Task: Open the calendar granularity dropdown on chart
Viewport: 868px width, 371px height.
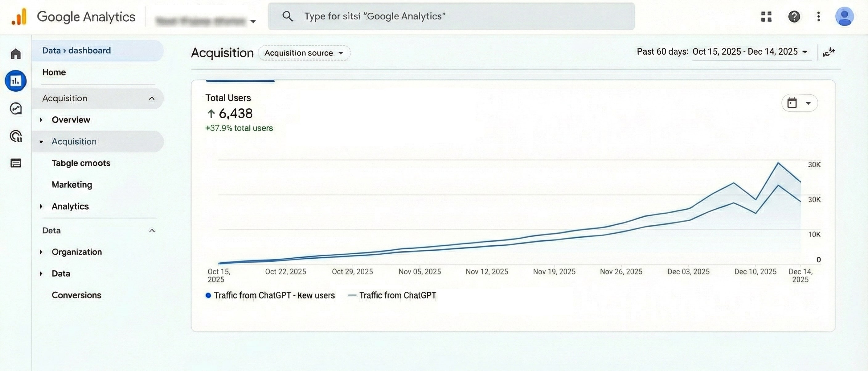Action: (x=799, y=103)
